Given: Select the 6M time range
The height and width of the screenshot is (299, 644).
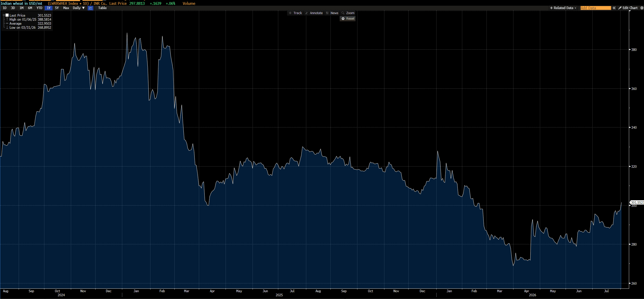Looking at the screenshot, I should coord(30,8).
